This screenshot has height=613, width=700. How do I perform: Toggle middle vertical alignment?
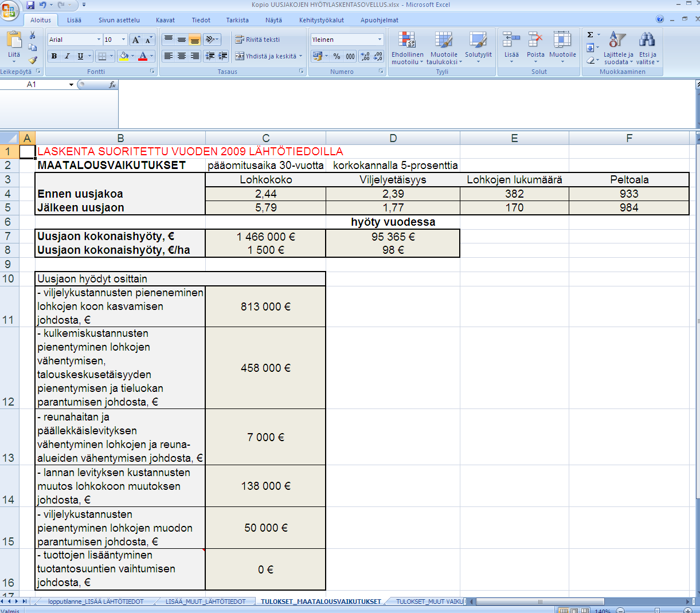(x=181, y=40)
